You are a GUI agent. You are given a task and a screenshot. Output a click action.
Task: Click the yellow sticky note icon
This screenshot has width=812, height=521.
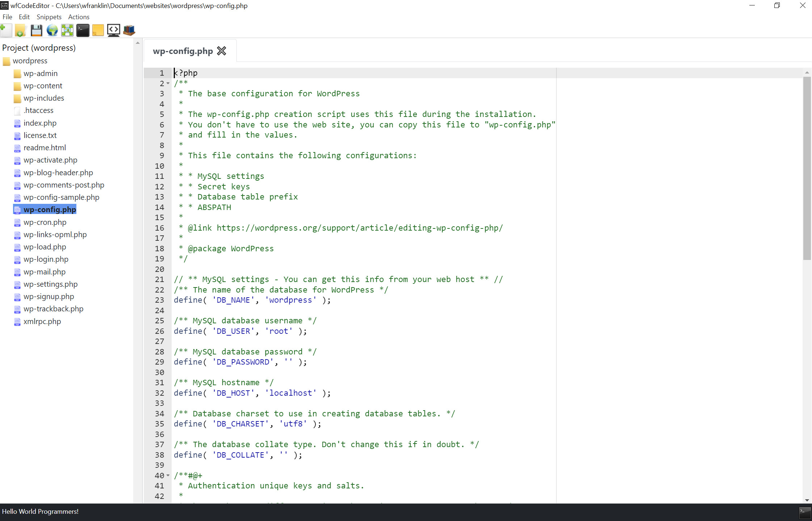point(98,30)
